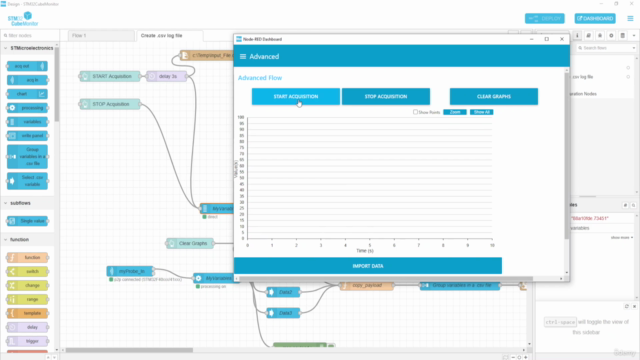The width and height of the screenshot is (640, 360).
Task: Click the reset zoom button under the canvas
Action: coord(519,357)
